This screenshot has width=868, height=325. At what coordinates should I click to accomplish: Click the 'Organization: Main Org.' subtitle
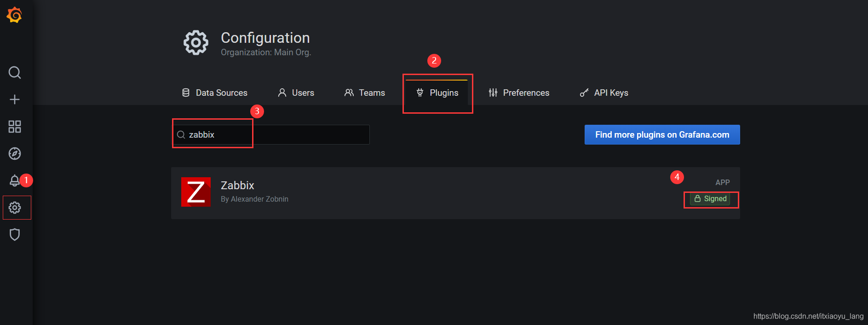tap(266, 52)
